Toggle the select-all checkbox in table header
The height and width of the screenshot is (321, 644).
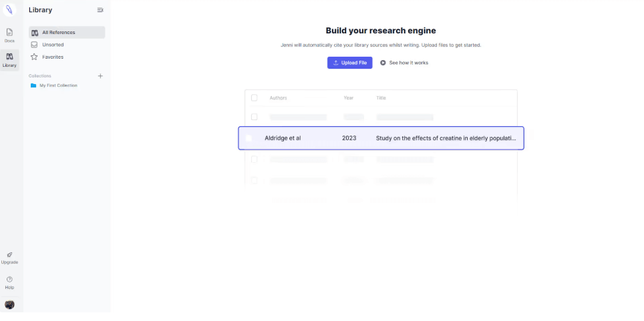(254, 98)
